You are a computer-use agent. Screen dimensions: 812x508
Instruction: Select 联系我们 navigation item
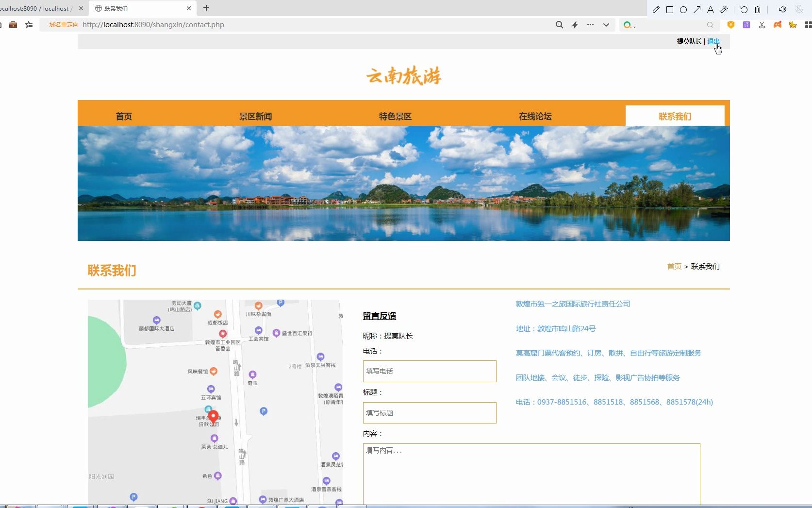pos(675,116)
